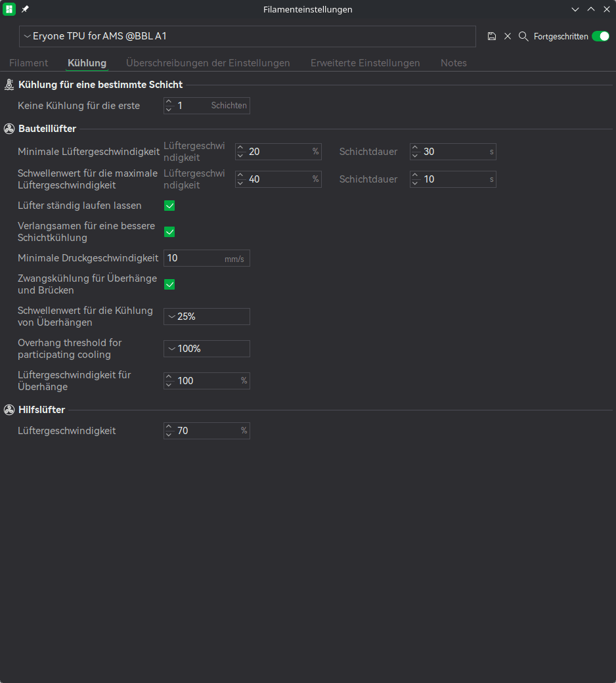Decrease the Hilfslüfter fan speed value
Image resolution: width=616 pixels, height=683 pixels.
(169, 434)
